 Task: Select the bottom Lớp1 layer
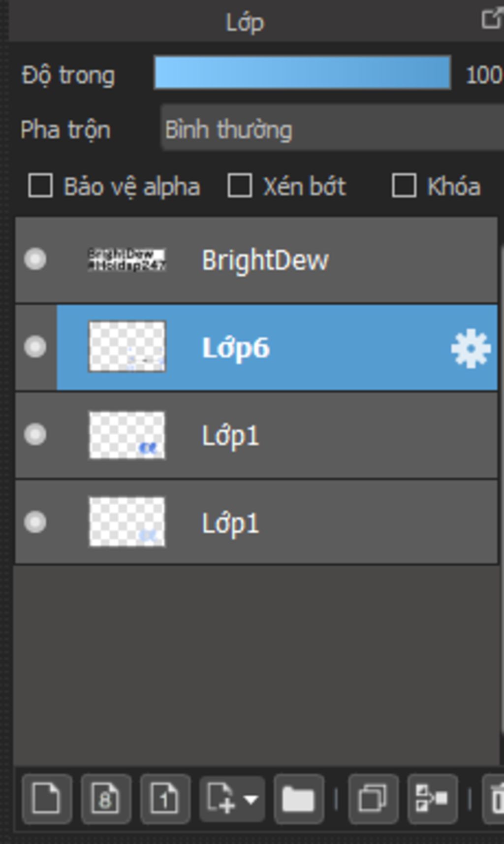pyautogui.click(x=256, y=522)
